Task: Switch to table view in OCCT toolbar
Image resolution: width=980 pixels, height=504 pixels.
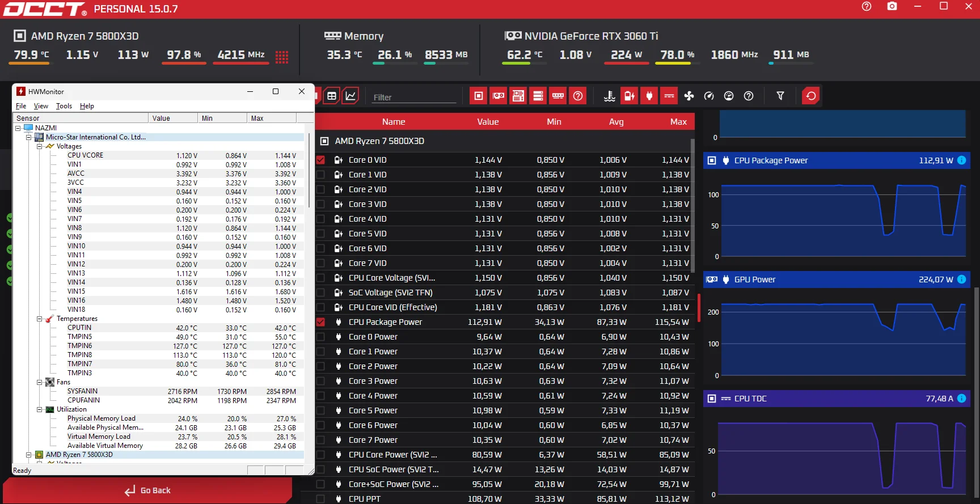Action: point(332,96)
